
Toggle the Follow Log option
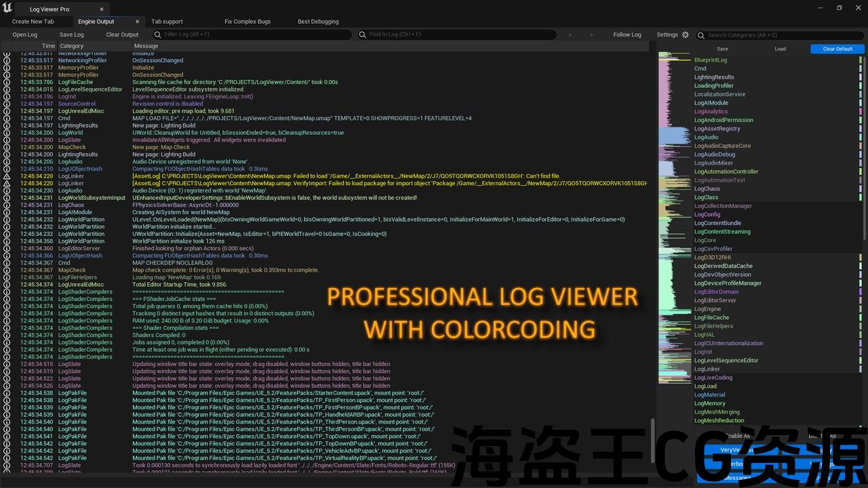[x=627, y=35]
